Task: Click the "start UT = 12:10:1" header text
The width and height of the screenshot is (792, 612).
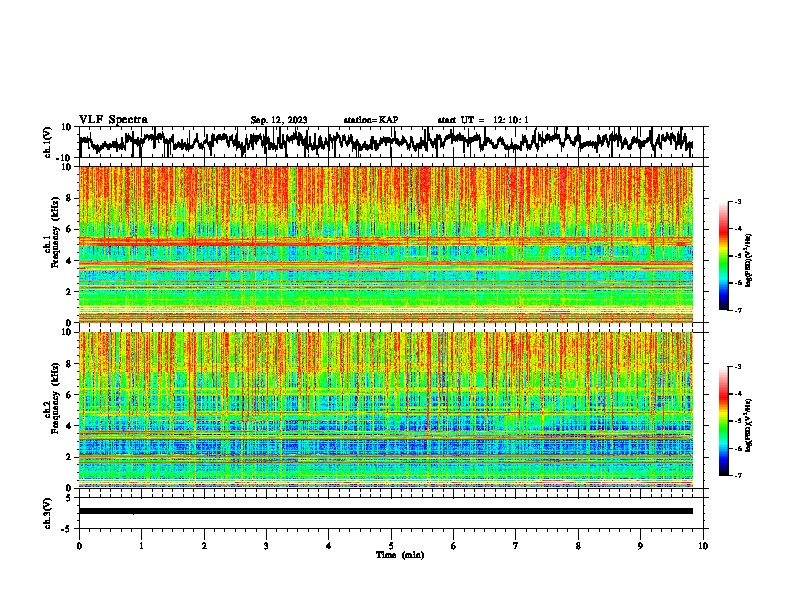Action: pyautogui.click(x=483, y=120)
